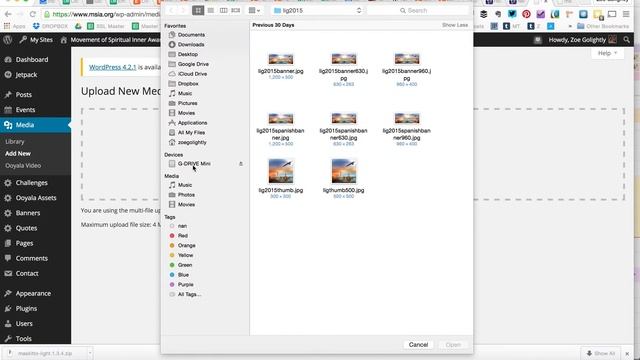640x360 pixels.
Task: Select lig2015spanishbanner960.jpg thumbnail
Action: click(407, 119)
